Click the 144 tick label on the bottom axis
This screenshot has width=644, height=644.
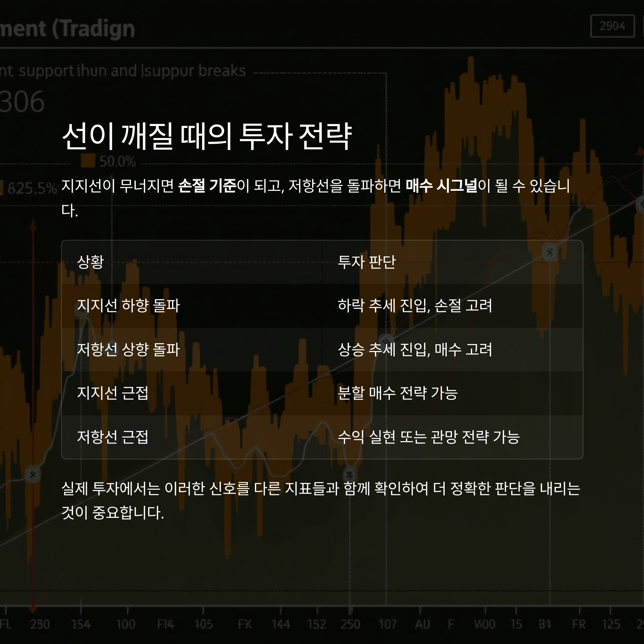point(281,624)
